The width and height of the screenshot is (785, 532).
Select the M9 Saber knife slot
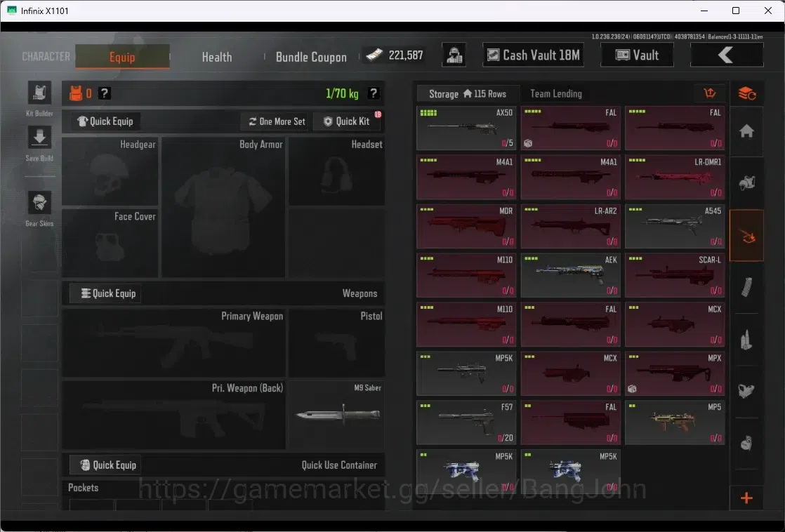point(336,415)
